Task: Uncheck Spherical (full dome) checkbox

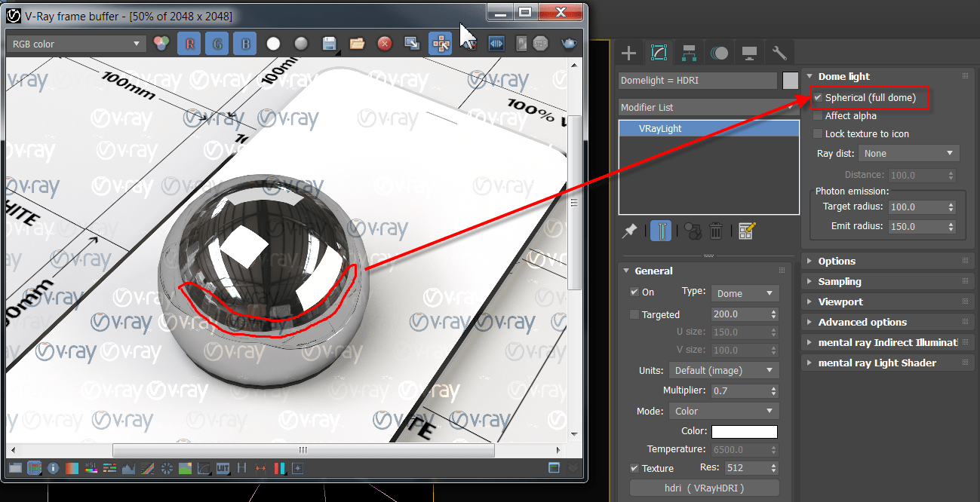Action: pyautogui.click(x=818, y=98)
